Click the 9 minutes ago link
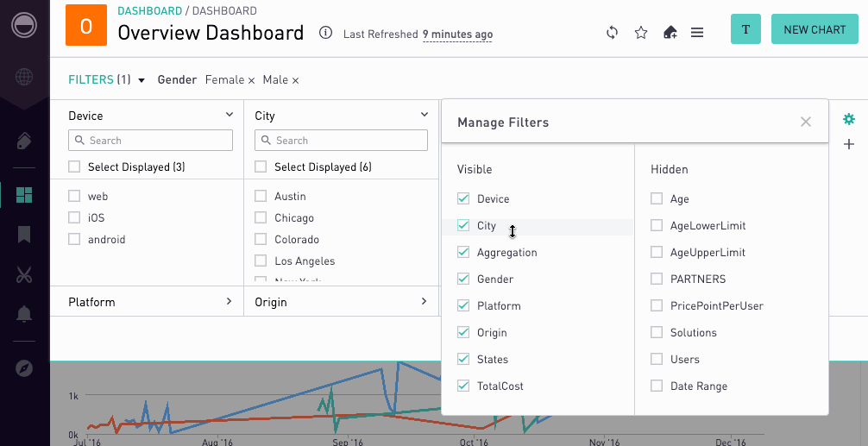This screenshot has height=446, width=868. click(457, 35)
